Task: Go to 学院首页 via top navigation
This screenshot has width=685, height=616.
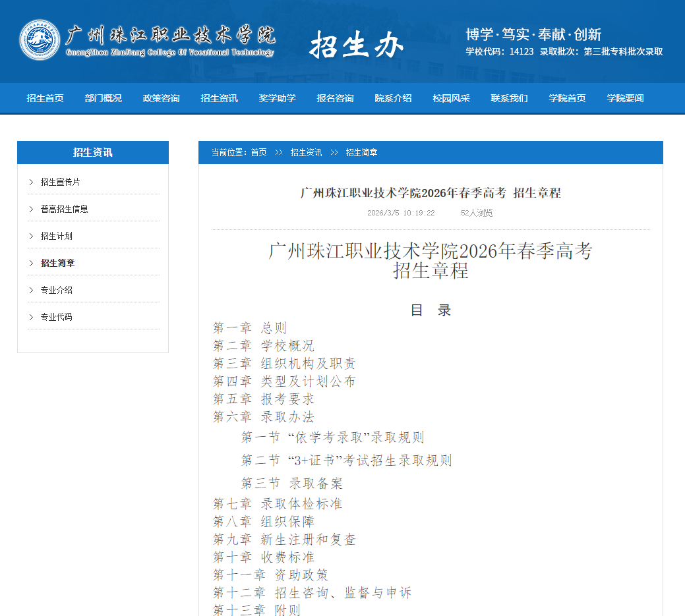Action: pyautogui.click(x=567, y=98)
